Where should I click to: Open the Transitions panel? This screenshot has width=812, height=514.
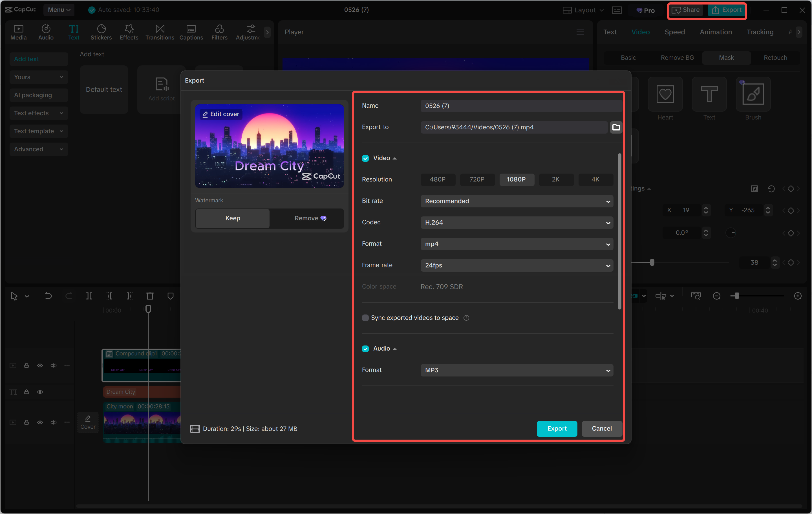click(160, 32)
